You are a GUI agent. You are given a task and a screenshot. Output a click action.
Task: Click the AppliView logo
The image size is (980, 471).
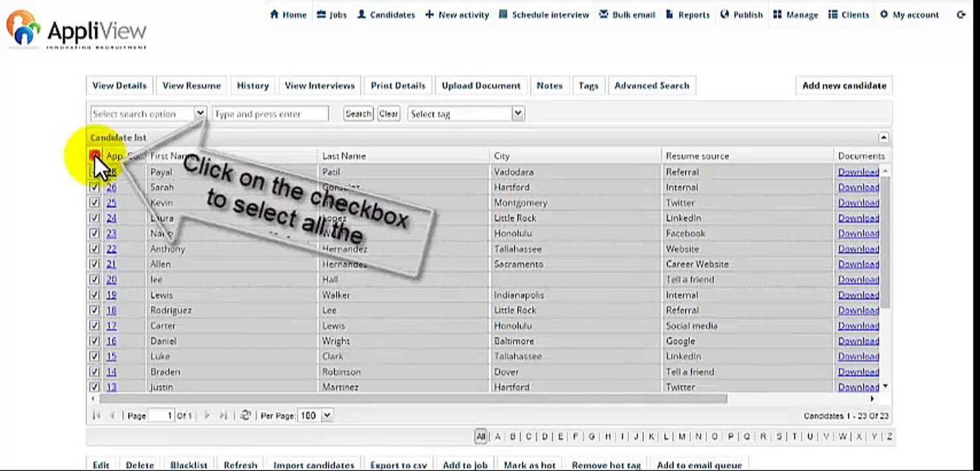point(77,30)
